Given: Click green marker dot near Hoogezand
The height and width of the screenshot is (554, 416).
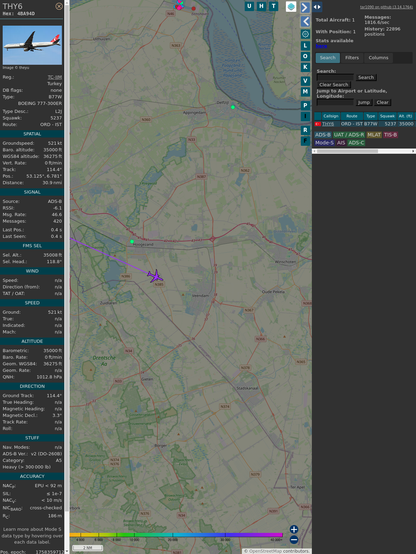Looking at the screenshot, I should (132, 242).
